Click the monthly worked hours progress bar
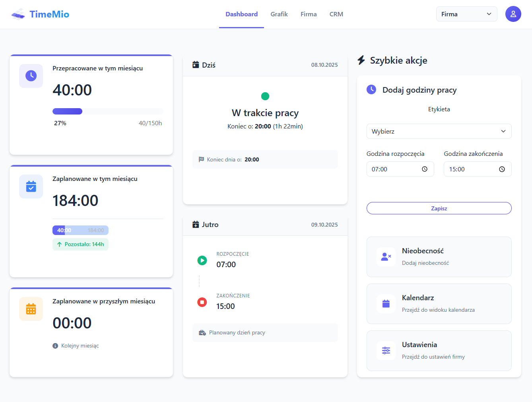 click(x=108, y=111)
